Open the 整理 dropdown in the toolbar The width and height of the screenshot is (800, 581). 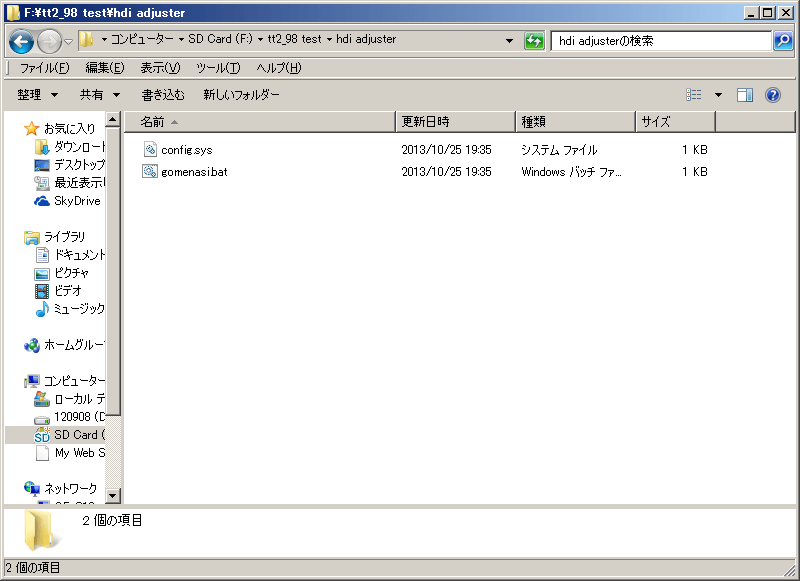pyautogui.click(x=37, y=95)
